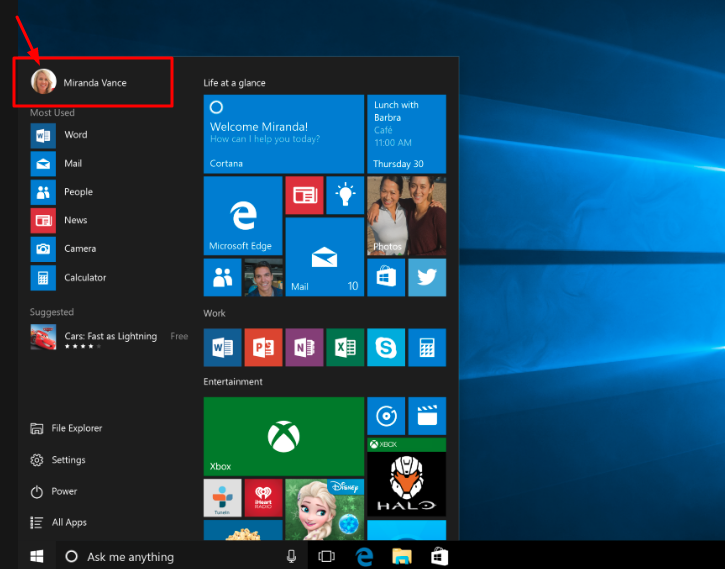Launch the Skype tile
The image size is (725, 569).
[386, 347]
